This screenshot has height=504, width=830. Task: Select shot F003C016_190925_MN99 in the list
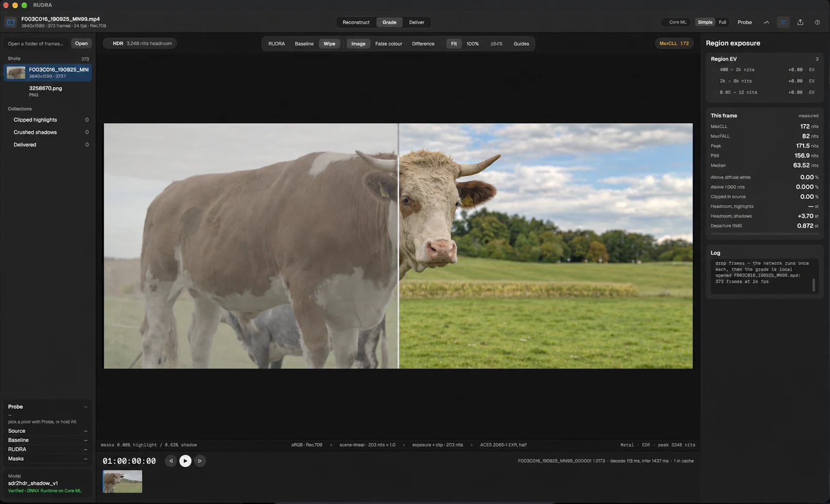point(48,73)
